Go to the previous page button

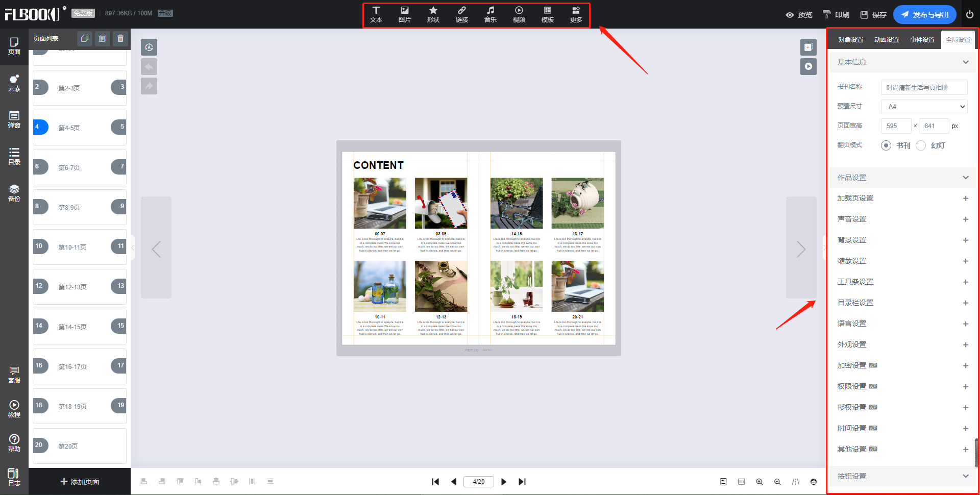point(454,482)
